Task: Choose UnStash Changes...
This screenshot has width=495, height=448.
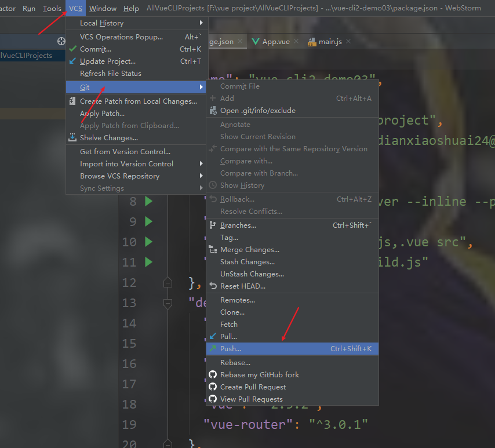Action: 292,274
